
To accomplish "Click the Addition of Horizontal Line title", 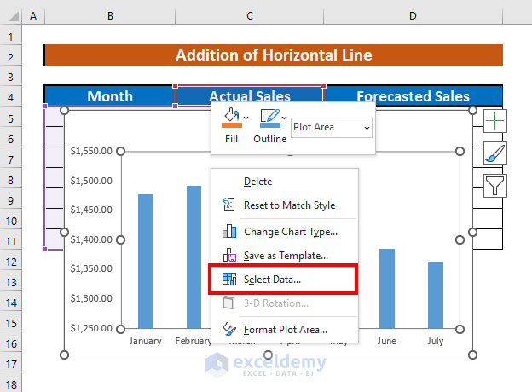I will point(274,55).
